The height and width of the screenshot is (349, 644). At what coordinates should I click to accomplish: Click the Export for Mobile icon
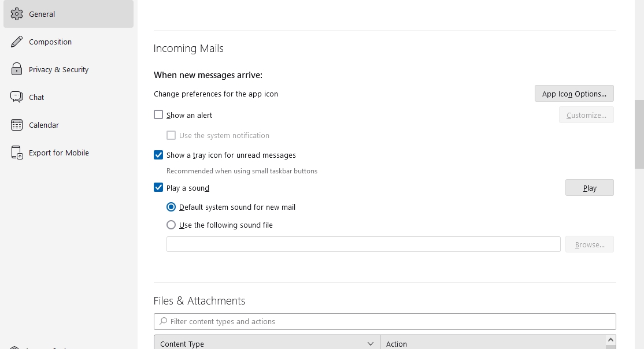point(17,153)
